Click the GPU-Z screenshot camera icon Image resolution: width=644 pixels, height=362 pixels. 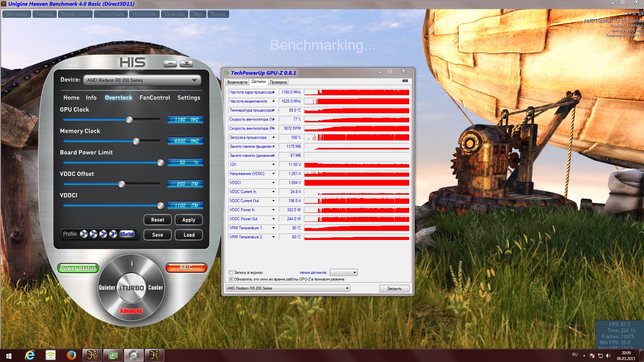coord(405,81)
